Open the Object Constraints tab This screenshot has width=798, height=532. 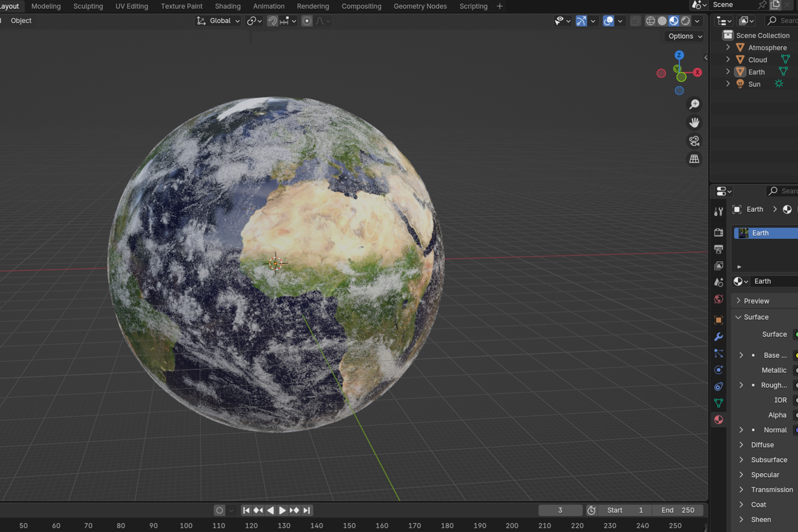pyautogui.click(x=718, y=386)
